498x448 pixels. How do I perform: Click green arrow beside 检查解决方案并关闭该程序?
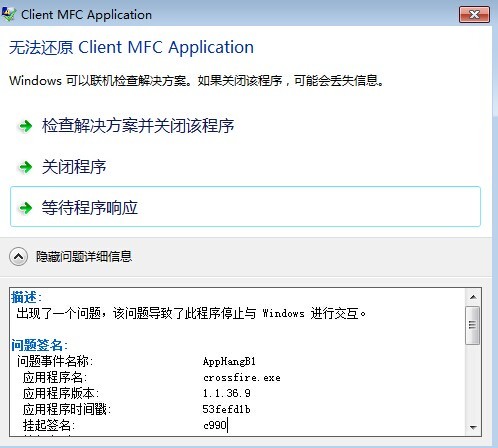[x=25, y=126]
